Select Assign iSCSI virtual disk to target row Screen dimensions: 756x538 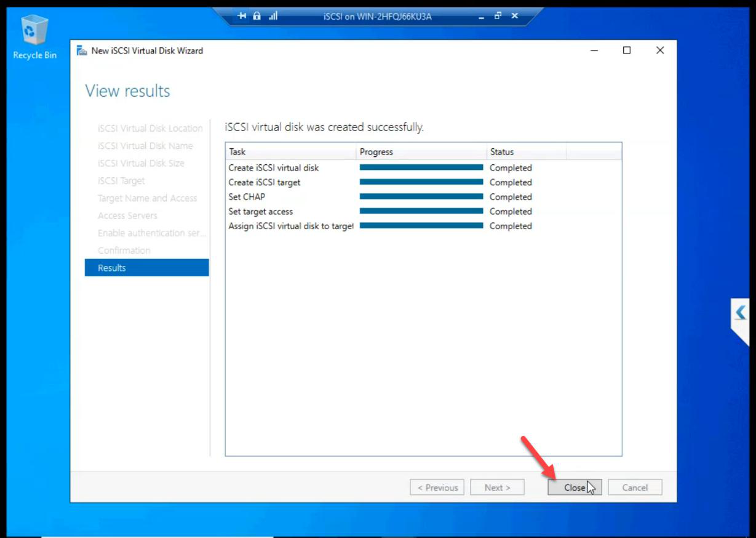[x=423, y=226]
